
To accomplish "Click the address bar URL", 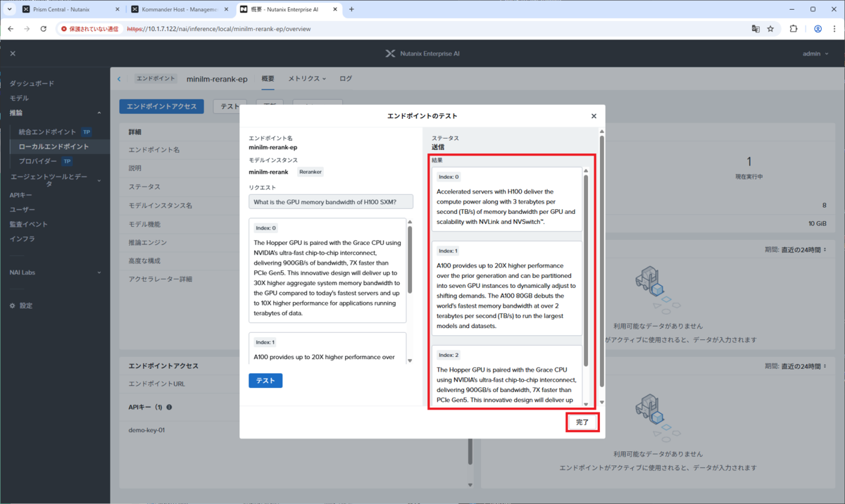I will pos(219,29).
